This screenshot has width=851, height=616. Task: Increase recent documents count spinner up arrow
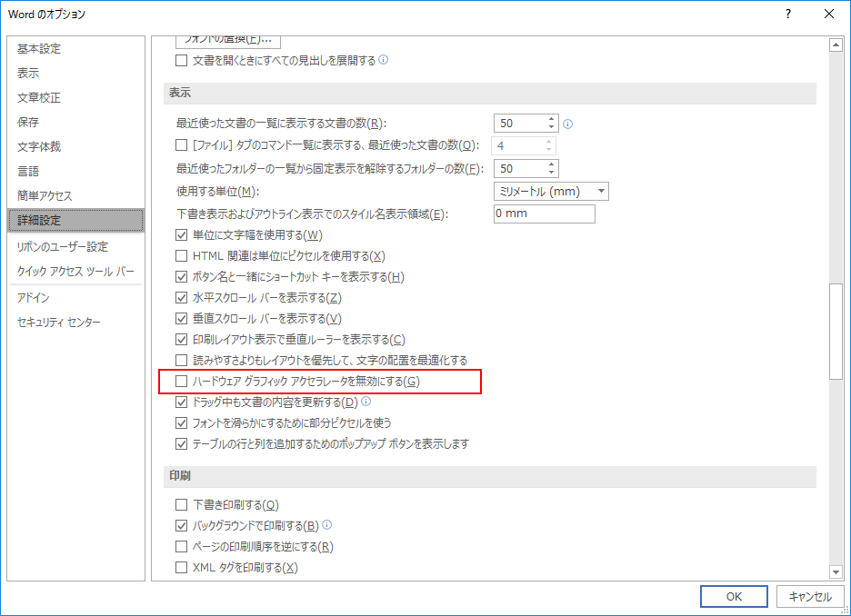click(x=551, y=119)
